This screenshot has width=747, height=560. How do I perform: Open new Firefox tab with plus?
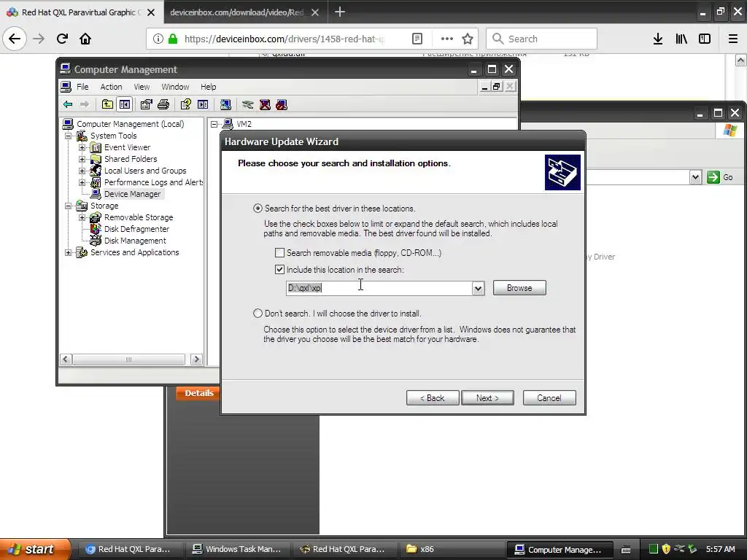click(339, 12)
